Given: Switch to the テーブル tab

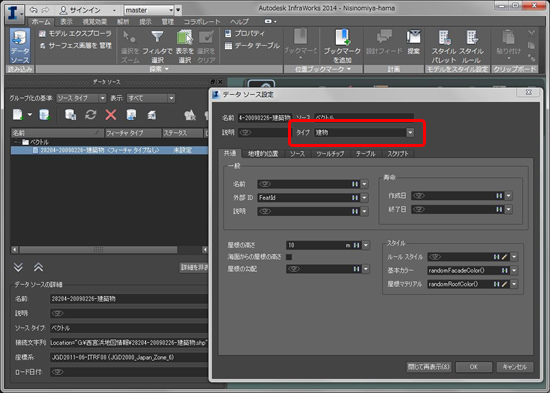Looking at the screenshot, I should pyautogui.click(x=365, y=154).
